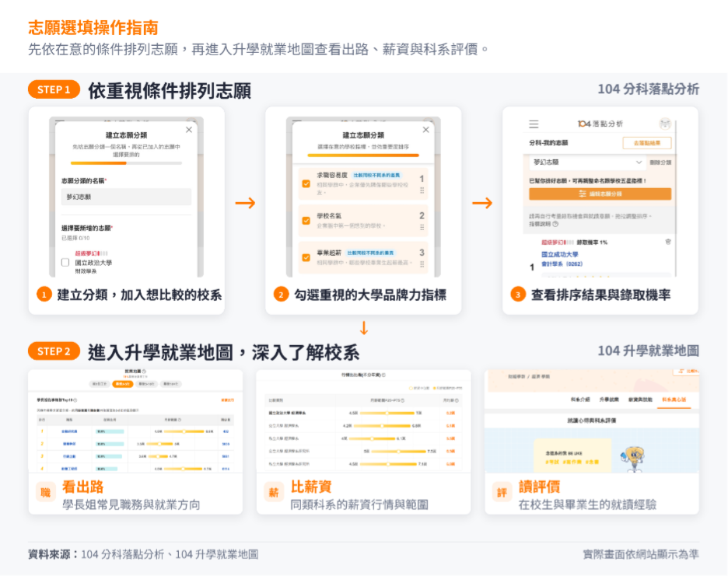
Task: Tick the 國立政治大學 checkbox
Action: point(65,262)
